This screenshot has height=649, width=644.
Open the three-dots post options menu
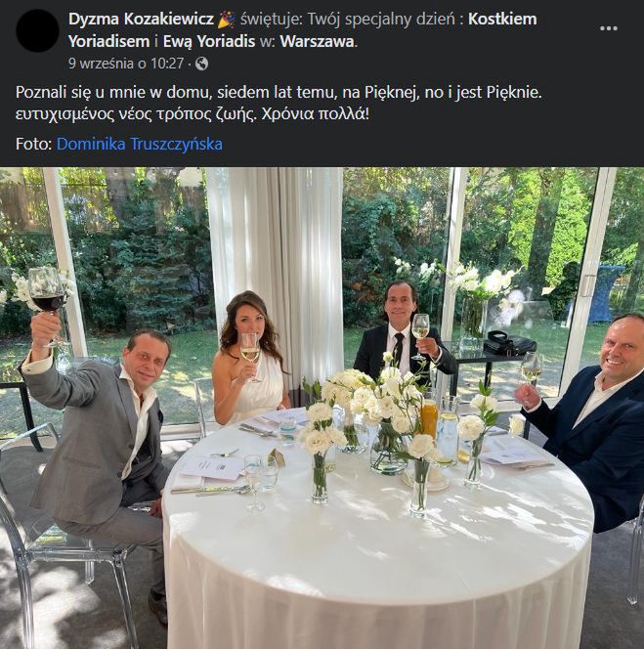pyautogui.click(x=609, y=28)
